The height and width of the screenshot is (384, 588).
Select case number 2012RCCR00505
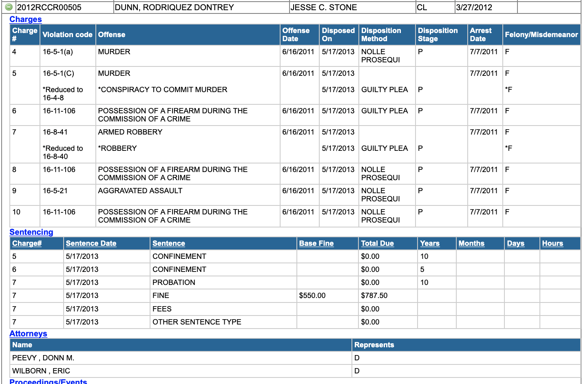[x=49, y=7]
